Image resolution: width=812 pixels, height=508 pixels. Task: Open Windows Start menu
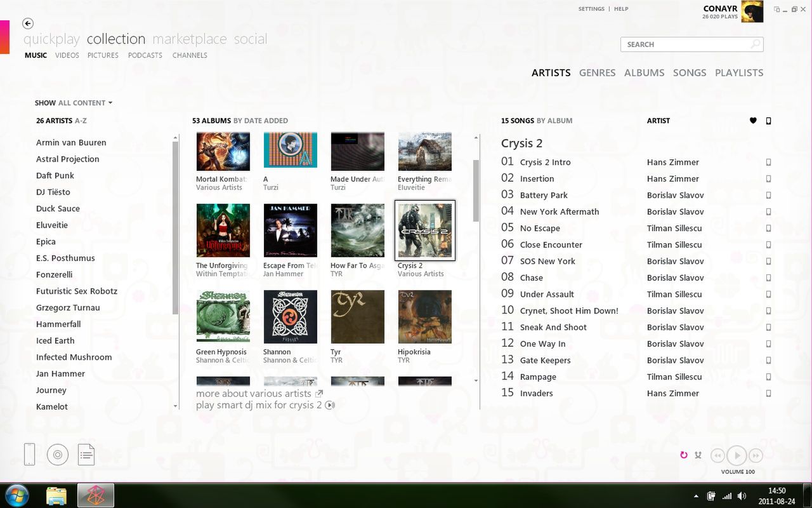click(x=17, y=496)
